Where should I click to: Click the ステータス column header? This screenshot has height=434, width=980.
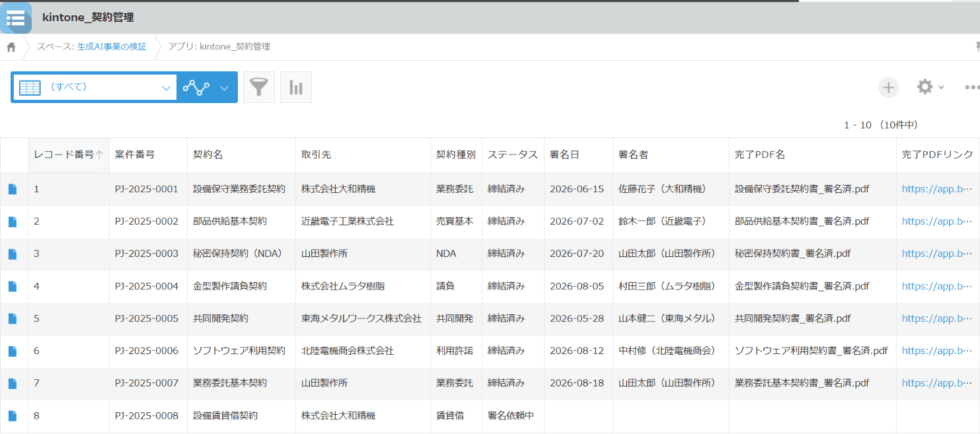(x=513, y=155)
